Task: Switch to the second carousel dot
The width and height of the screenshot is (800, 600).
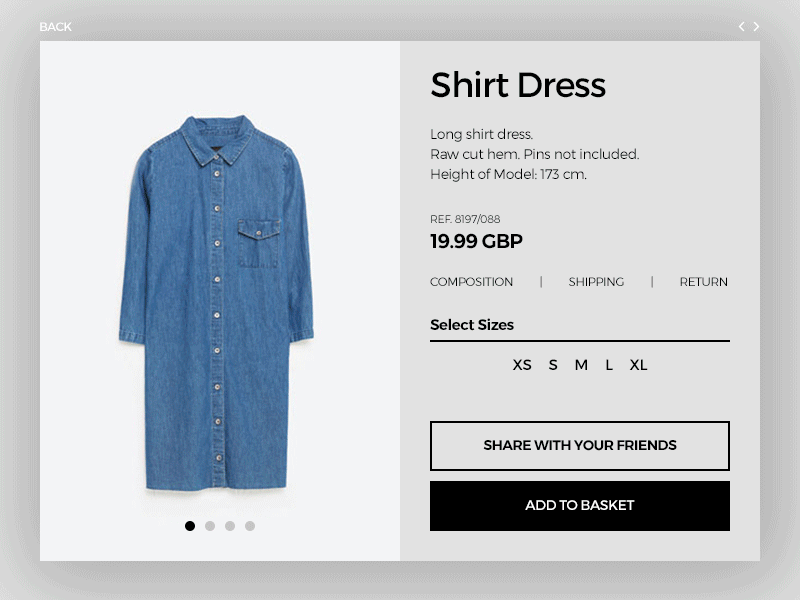Action: [210, 526]
